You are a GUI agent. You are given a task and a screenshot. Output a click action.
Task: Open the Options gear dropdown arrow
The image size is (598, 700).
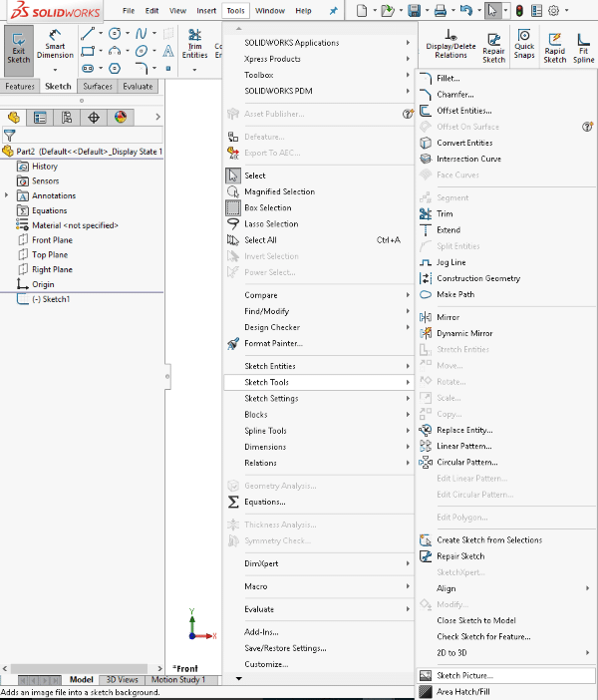(x=567, y=10)
